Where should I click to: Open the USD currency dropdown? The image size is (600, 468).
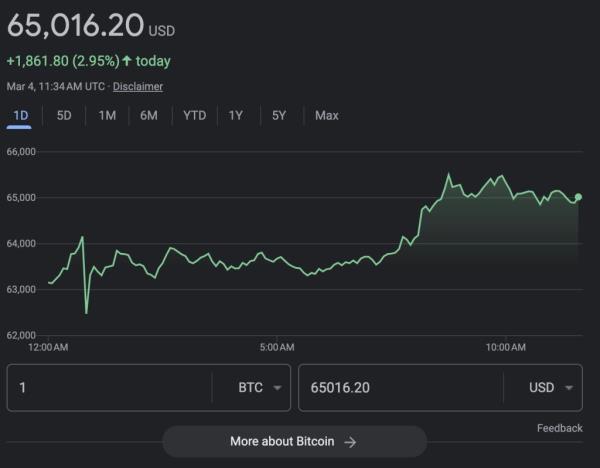pos(551,388)
